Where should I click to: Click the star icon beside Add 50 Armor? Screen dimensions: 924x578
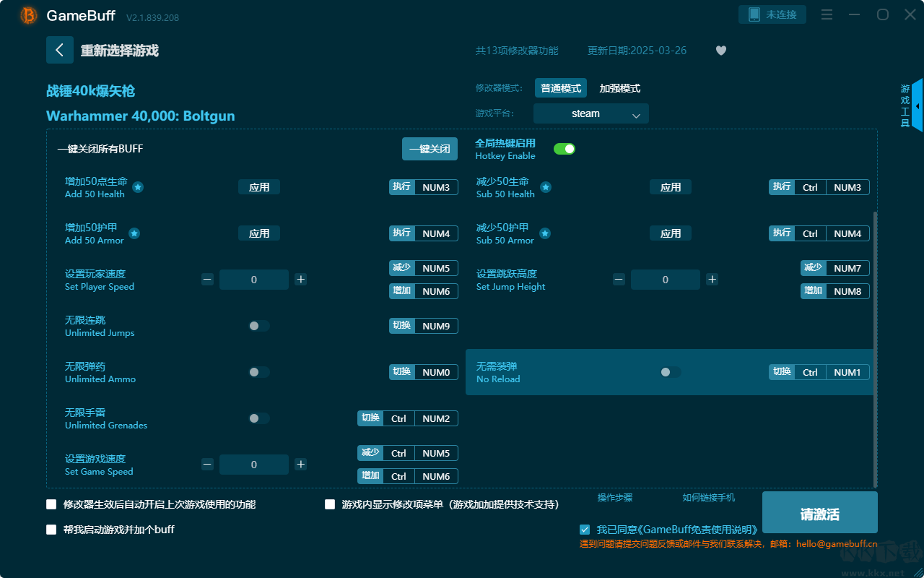(134, 233)
